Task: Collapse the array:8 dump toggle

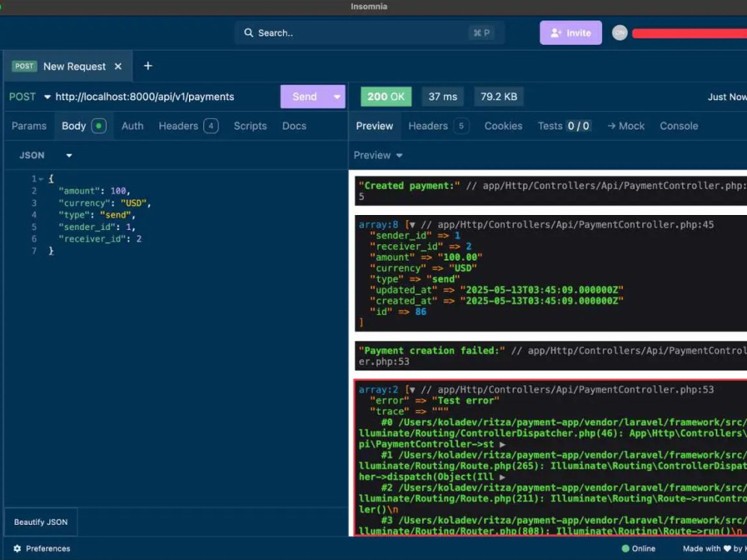Action: [x=412, y=225]
